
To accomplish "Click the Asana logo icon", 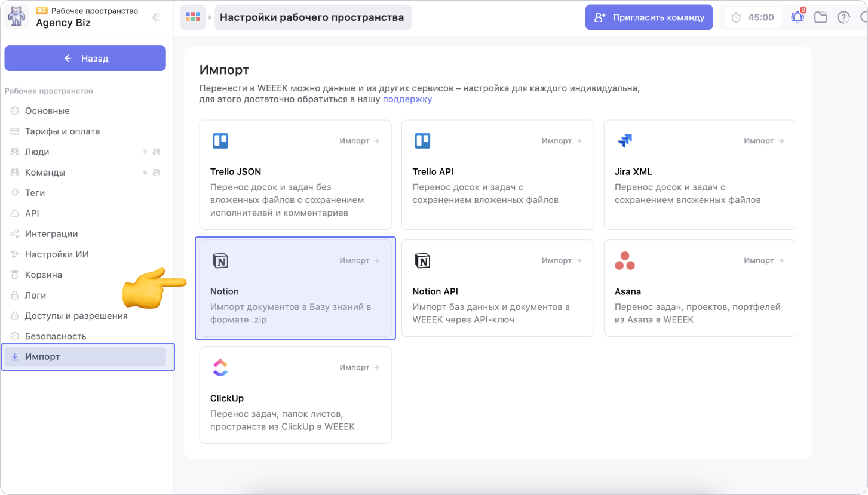I will click(x=625, y=261).
